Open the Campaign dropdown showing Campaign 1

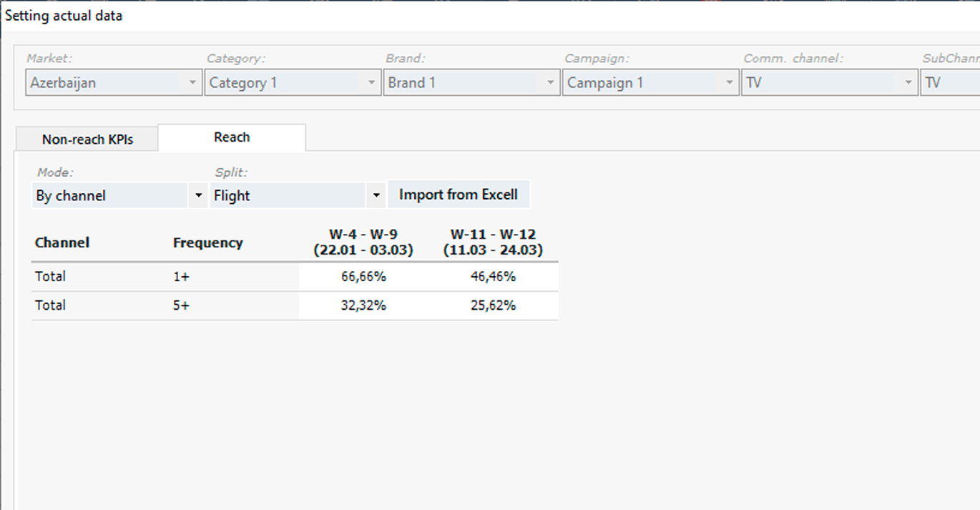click(x=650, y=82)
